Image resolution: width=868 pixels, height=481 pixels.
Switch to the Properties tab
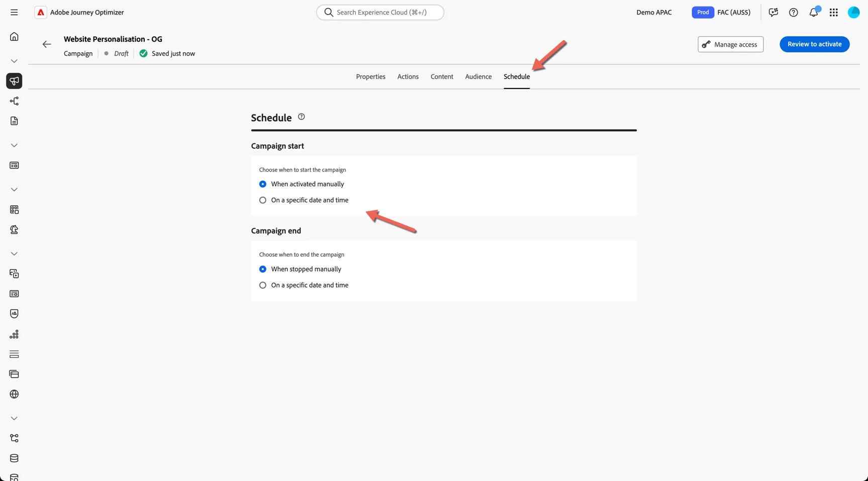click(371, 77)
